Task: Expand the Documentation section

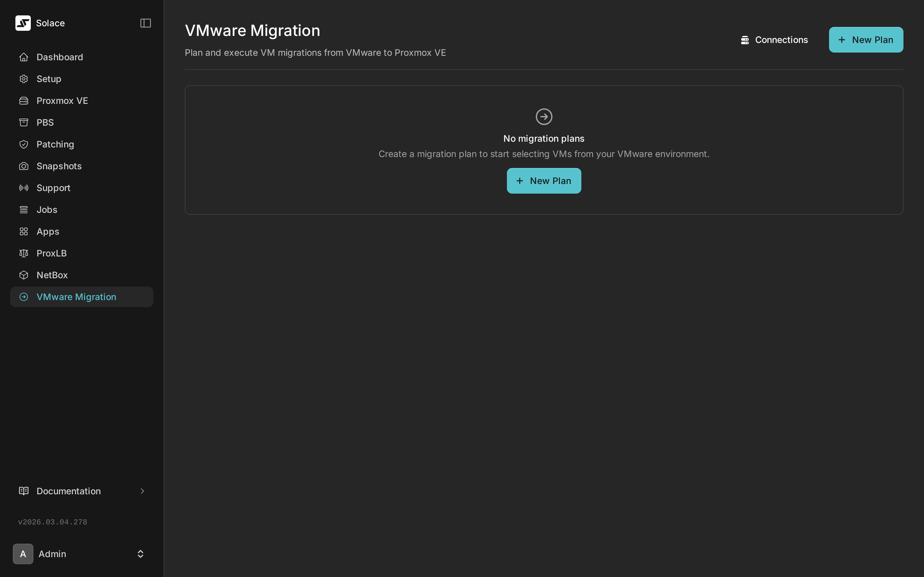Action: [68, 491]
